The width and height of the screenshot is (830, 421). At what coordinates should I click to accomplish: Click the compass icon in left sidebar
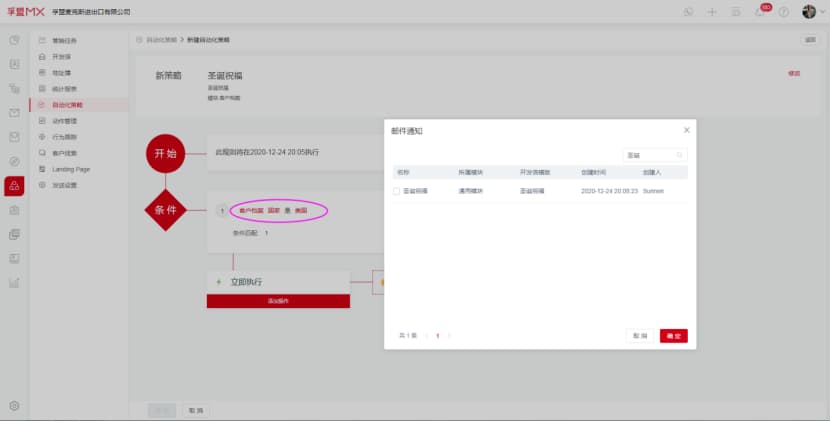pyautogui.click(x=14, y=161)
